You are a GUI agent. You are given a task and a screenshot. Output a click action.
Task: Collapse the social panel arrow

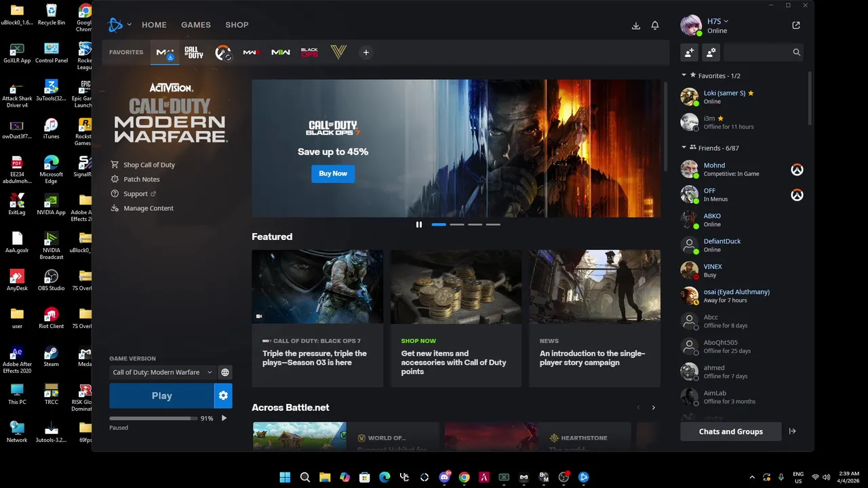coord(792,431)
